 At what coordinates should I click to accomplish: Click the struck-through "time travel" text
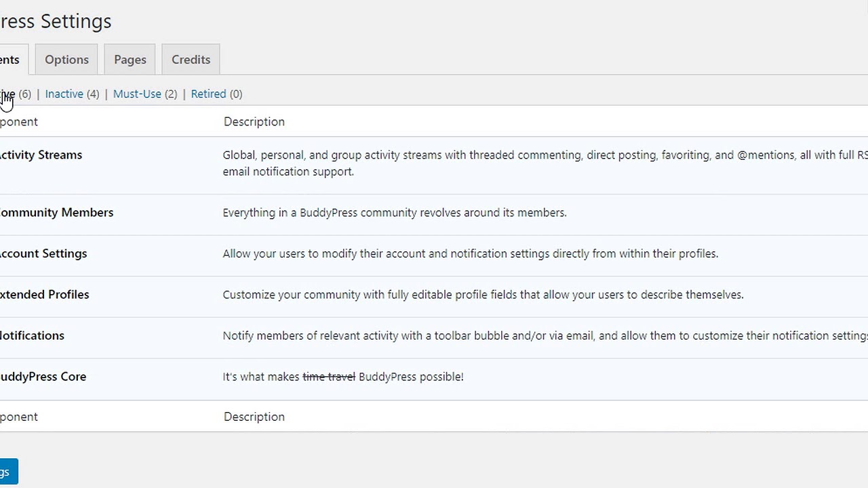tap(329, 377)
